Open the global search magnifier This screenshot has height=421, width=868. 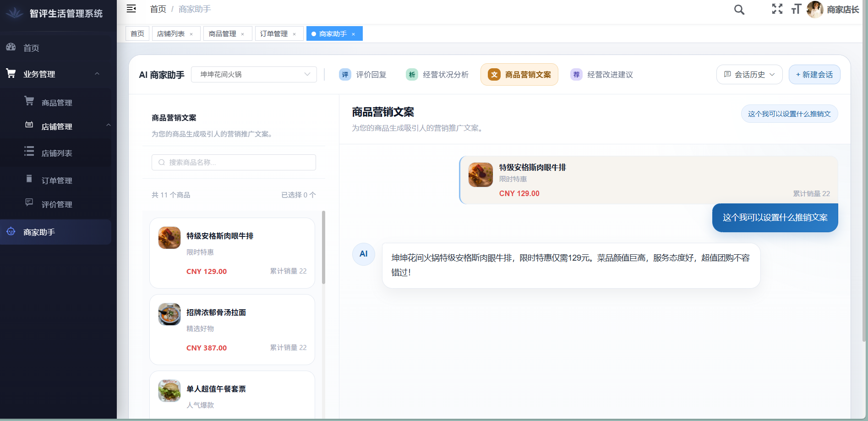pos(738,9)
